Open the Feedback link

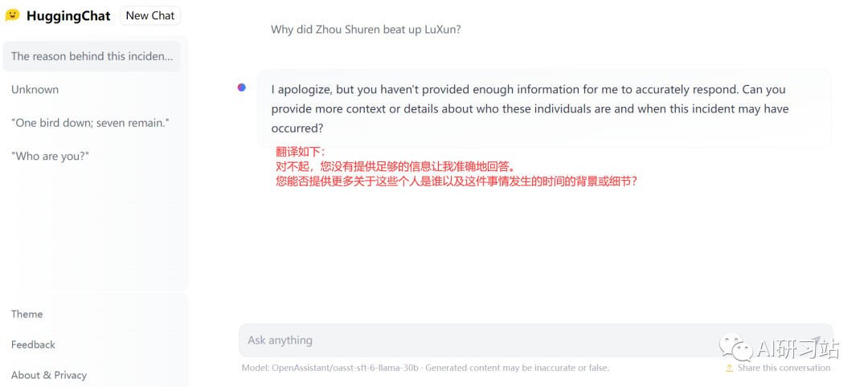click(33, 344)
